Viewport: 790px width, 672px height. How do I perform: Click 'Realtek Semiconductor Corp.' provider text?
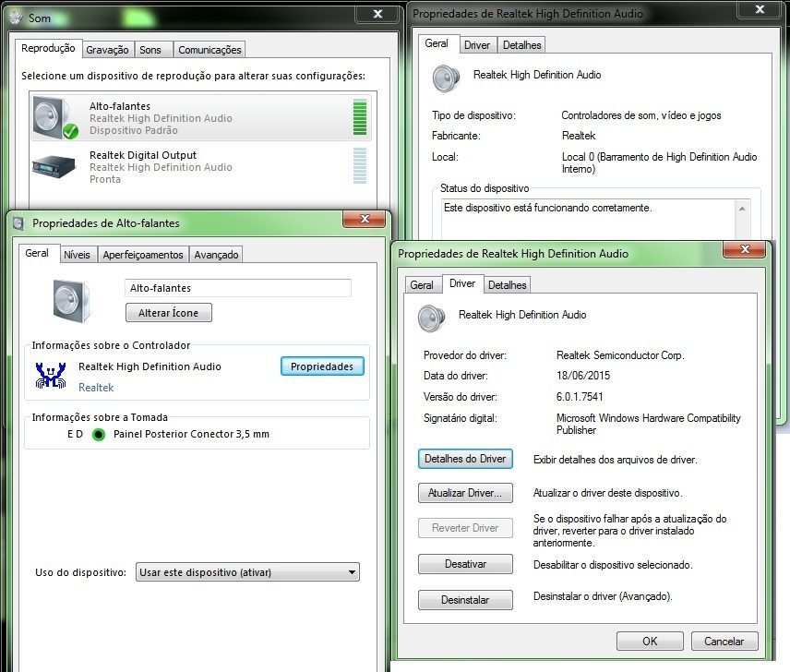click(620, 355)
